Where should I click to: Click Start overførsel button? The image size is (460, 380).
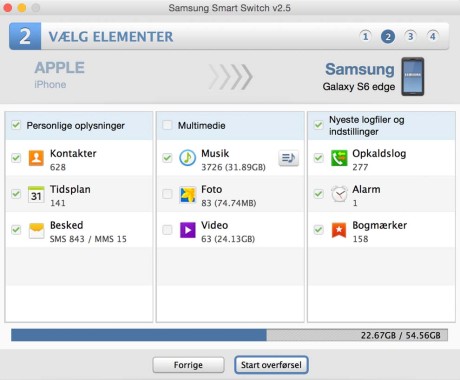tap(271, 365)
